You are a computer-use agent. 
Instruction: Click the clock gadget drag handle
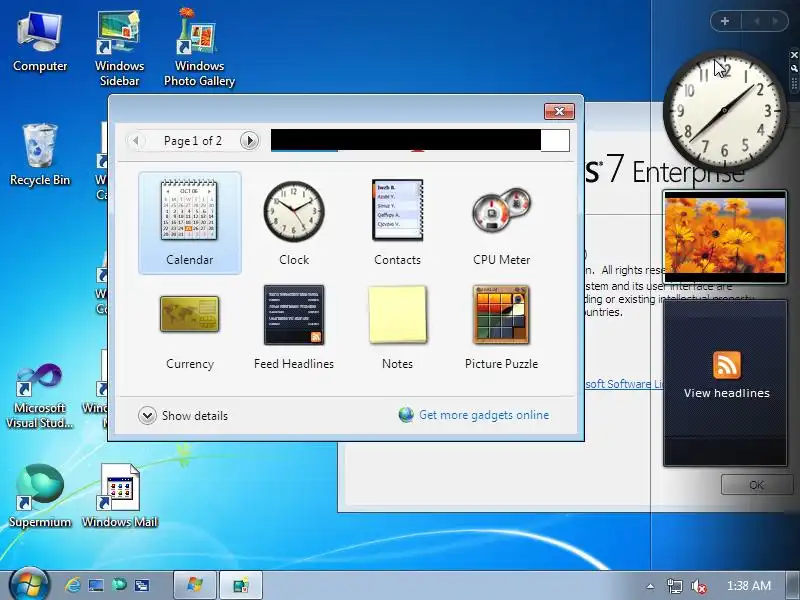pos(794,84)
